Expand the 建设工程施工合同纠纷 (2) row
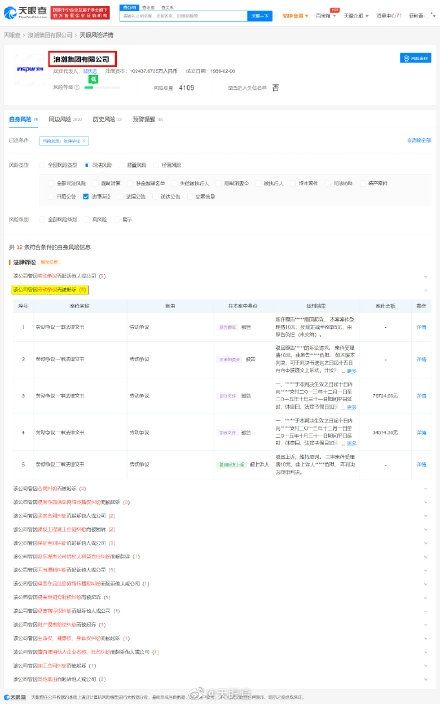The width and height of the screenshot is (440, 704). 219,529
